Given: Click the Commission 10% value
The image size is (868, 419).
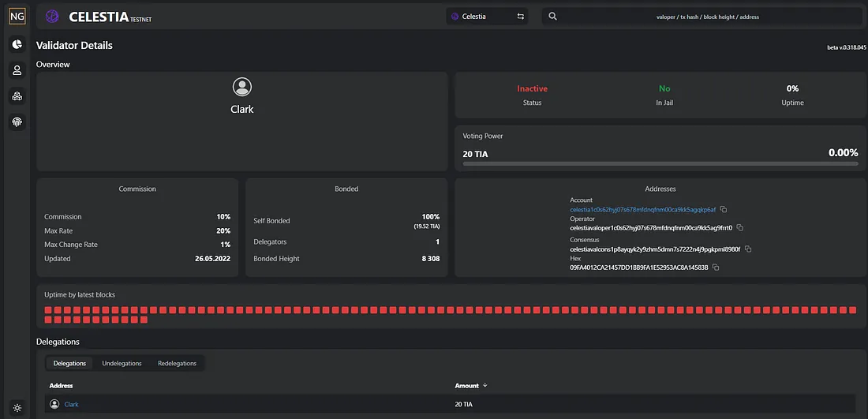Looking at the screenshot, I should 223,217.
